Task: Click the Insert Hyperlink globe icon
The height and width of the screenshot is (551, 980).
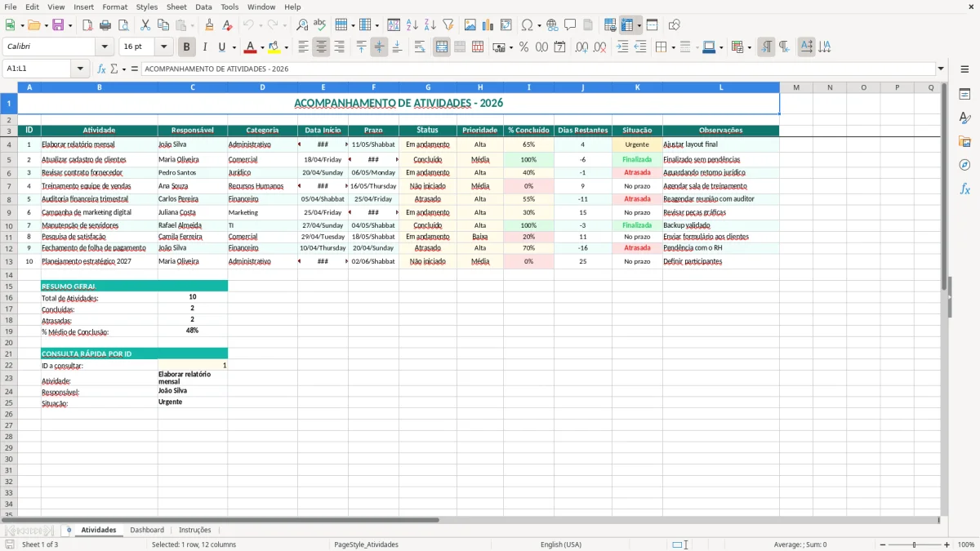Action: coord(552,25)
